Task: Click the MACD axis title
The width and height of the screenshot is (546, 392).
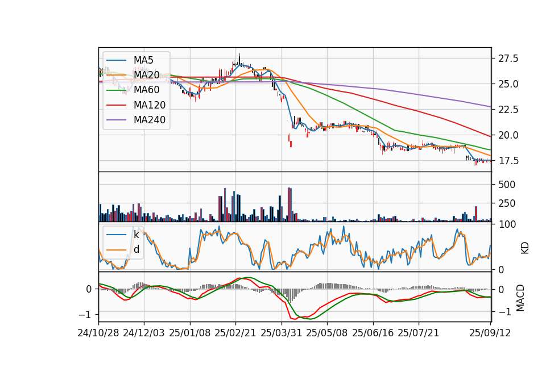Action: pos(520,298)
